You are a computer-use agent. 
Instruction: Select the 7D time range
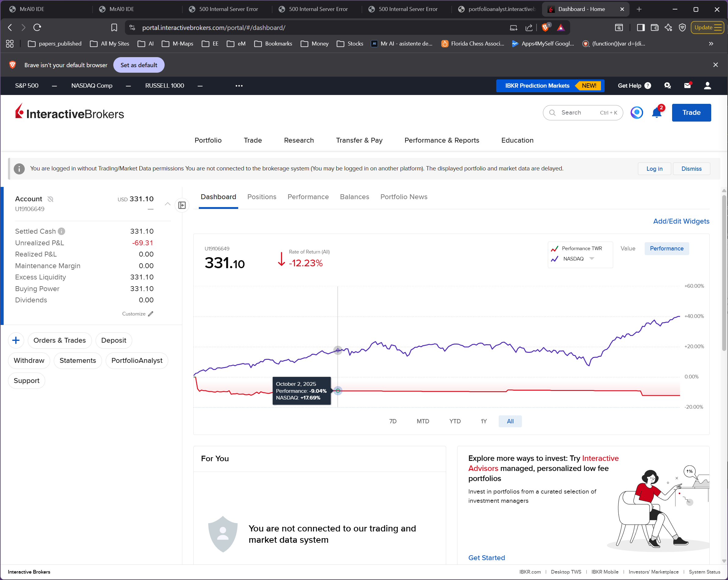(393, 421)
